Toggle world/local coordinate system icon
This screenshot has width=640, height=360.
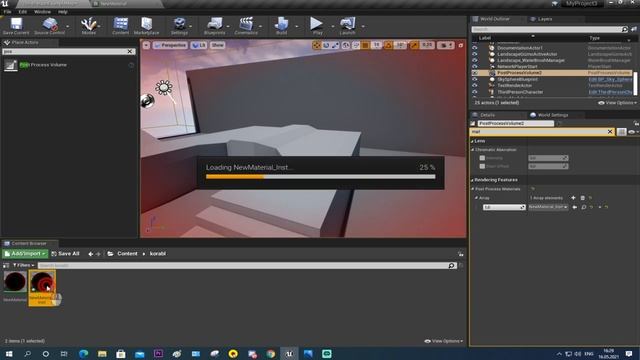pos(346,45)
